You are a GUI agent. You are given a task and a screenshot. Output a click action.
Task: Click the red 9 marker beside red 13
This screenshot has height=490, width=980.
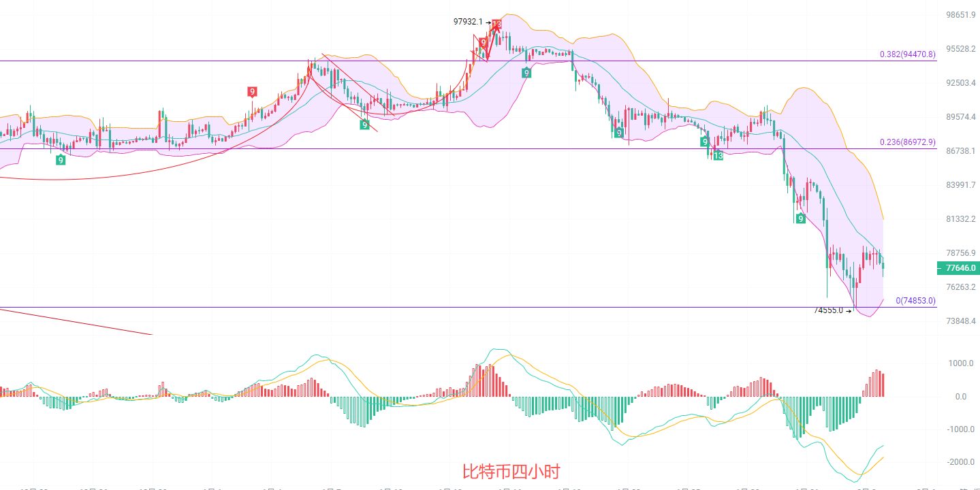coord(483,42)
